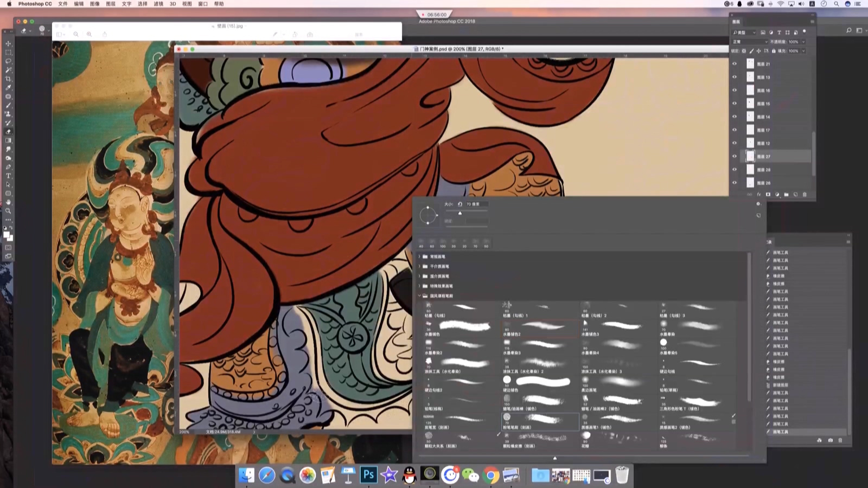Open the 窗口 menu

(x=203, y=4)
